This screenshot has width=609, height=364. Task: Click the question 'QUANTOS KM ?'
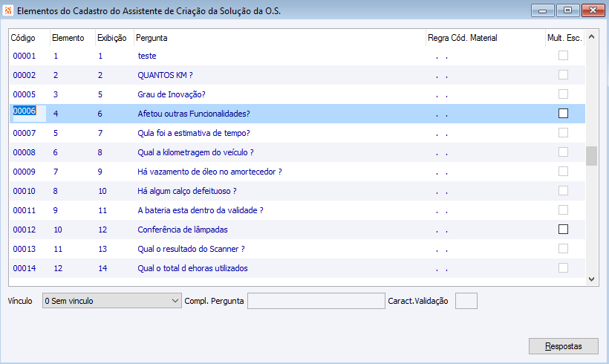[165, 75]
